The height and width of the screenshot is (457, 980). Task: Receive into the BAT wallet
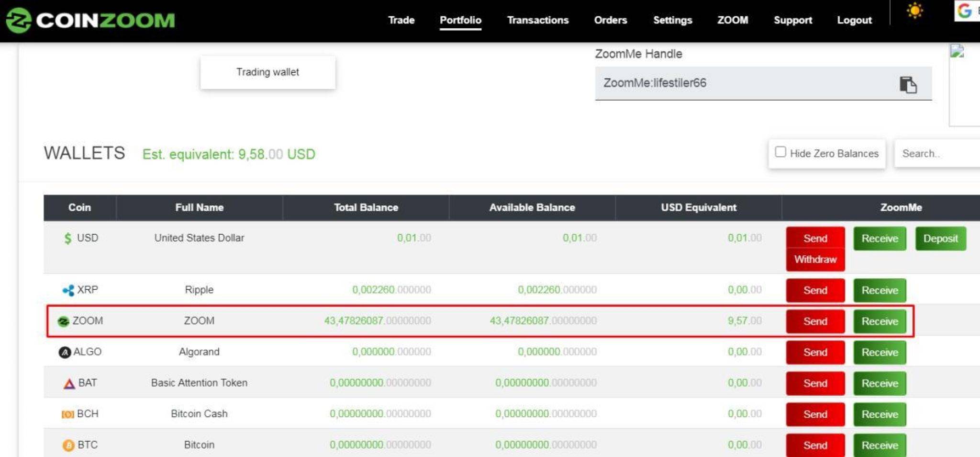tap(880, 384)
